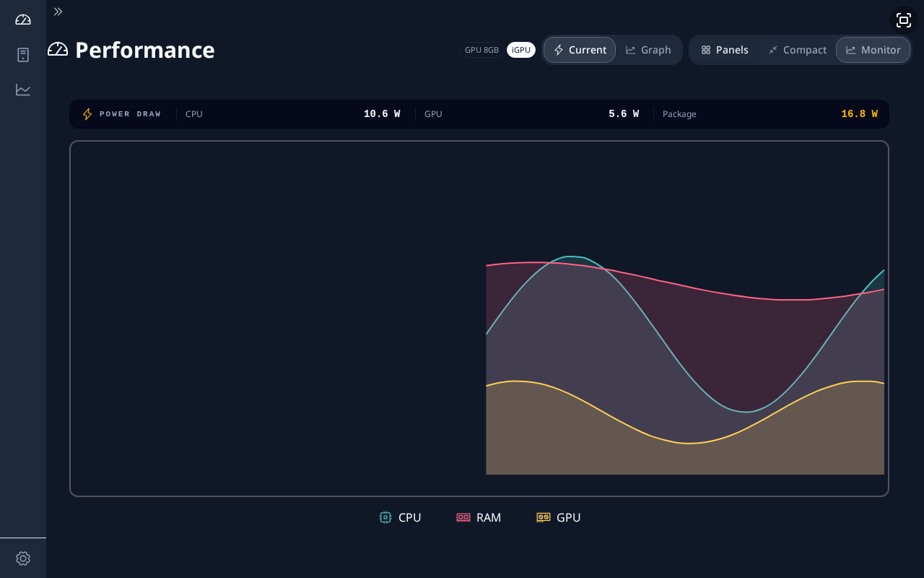
Task: Click the Package label in power bar
Action: point(679,114)
